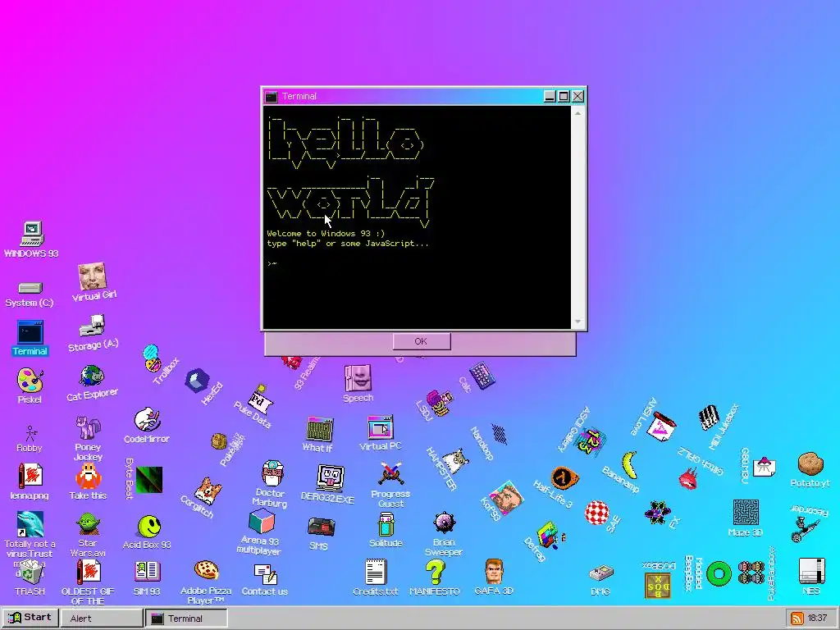Open the Start menu

(30, 618)
